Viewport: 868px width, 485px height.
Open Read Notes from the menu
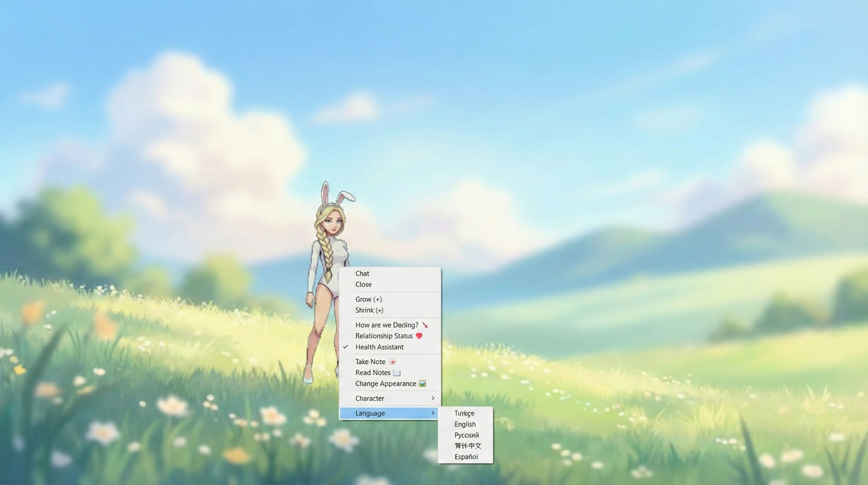pyautogui.click(x=373, y=372)
